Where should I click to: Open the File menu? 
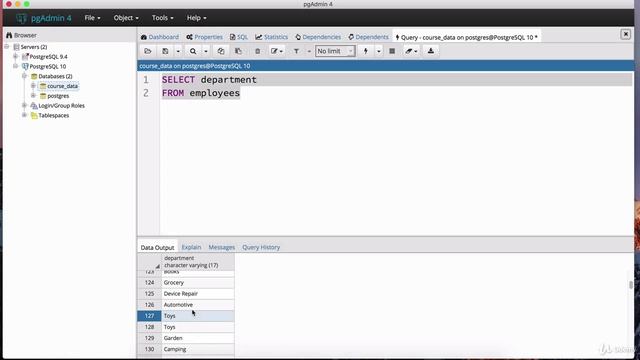(x=92, y=18)
